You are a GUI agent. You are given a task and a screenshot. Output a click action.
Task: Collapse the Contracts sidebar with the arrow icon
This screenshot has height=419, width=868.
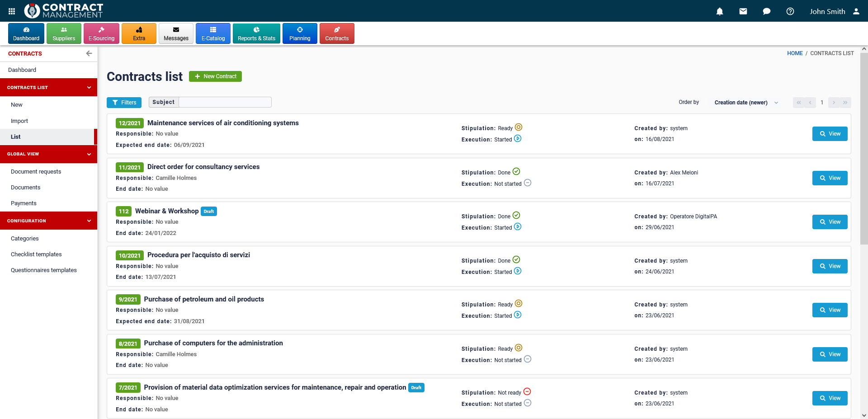[89, 53]
